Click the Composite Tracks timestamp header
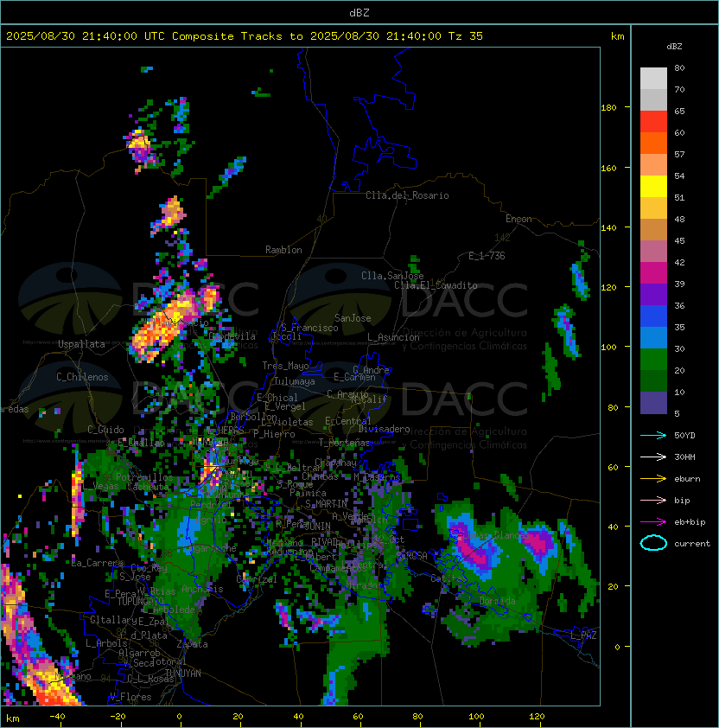Screen dimensions: 719x728 245,35
